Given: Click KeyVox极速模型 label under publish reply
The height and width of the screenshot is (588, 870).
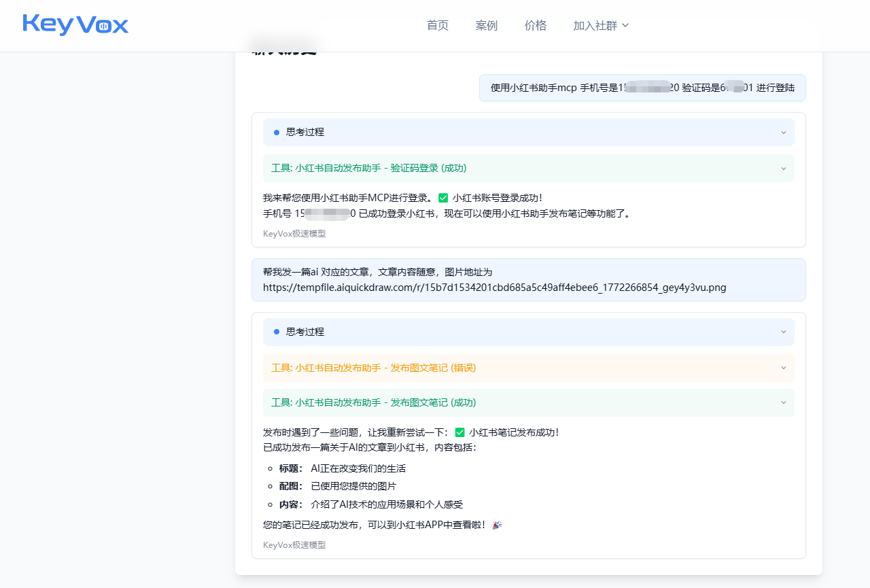Looking at the screenshot, I should pyautogui.click(x=294, y=545).
